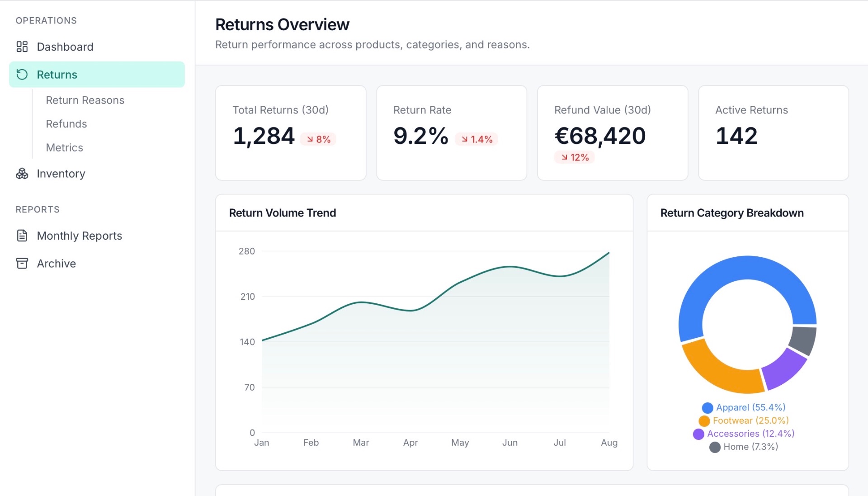Click the May label on chart axis

460,443
